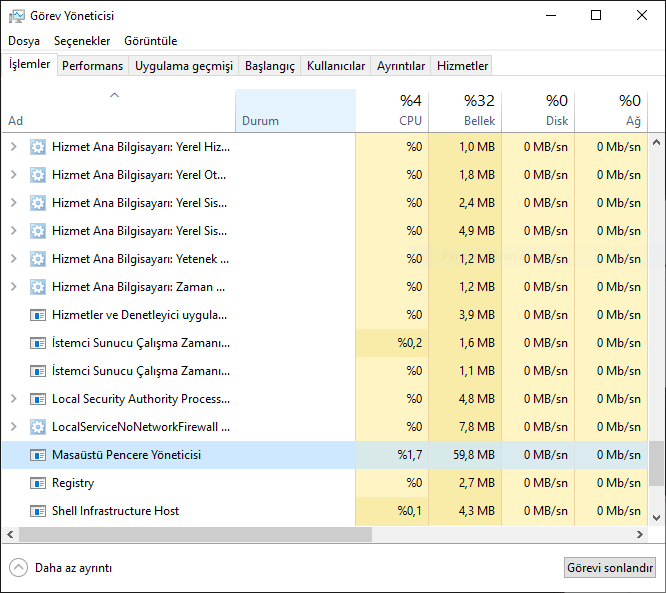Viewport: 666px width, 593px height.
Task: Sort by the Bellek column header
Action: pos(465,111)
